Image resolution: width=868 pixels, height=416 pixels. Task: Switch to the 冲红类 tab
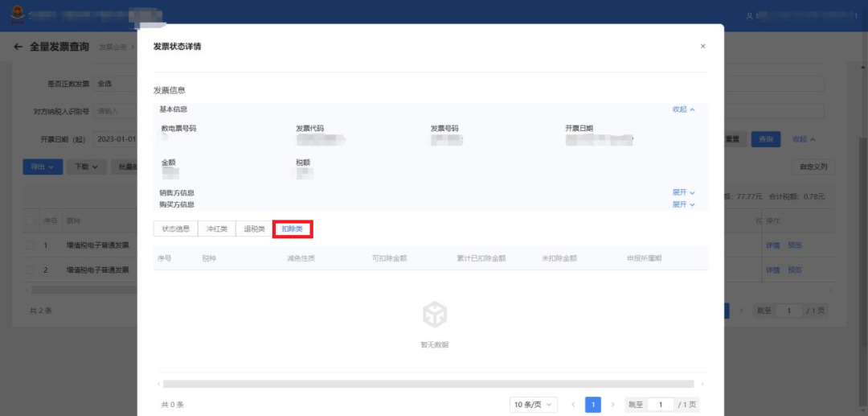(x=217, y=229)
